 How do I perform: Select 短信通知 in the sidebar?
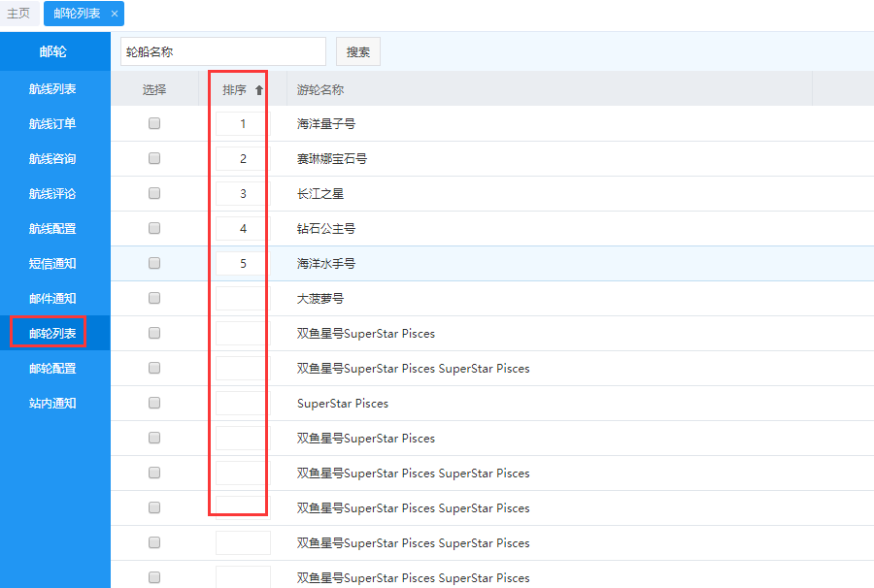52,264
